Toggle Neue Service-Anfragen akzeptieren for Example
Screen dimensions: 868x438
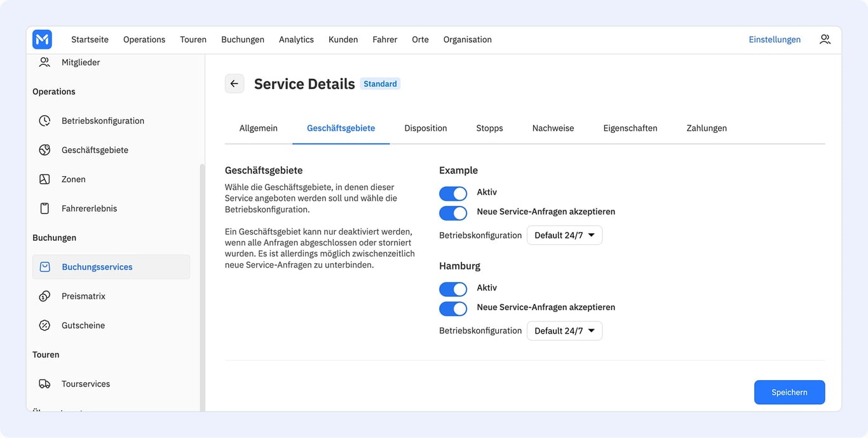point(453,213)
